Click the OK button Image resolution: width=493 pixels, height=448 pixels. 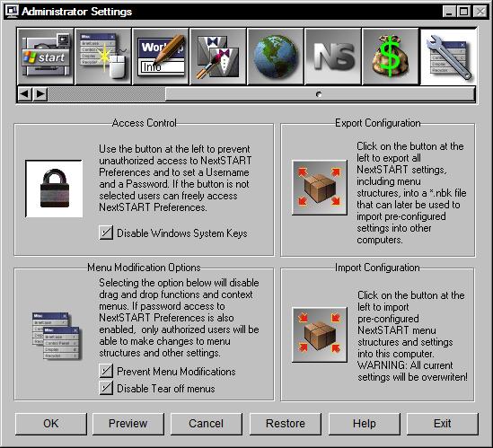(x=51, y=424)
